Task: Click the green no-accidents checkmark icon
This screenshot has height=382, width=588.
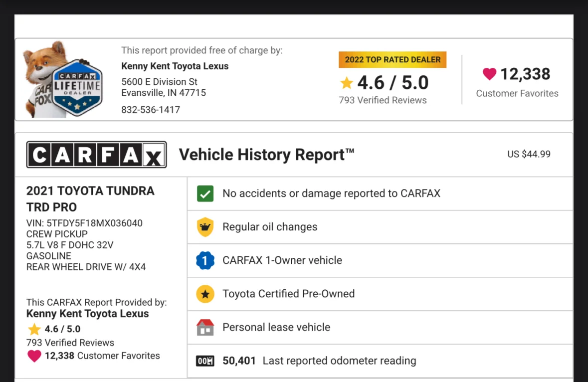Action: tap(205, 193)
